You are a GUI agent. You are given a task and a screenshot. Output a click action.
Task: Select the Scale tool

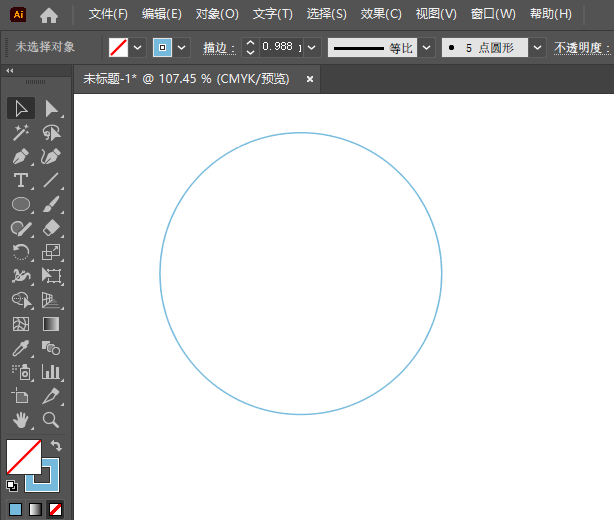[x=51, y=252]
